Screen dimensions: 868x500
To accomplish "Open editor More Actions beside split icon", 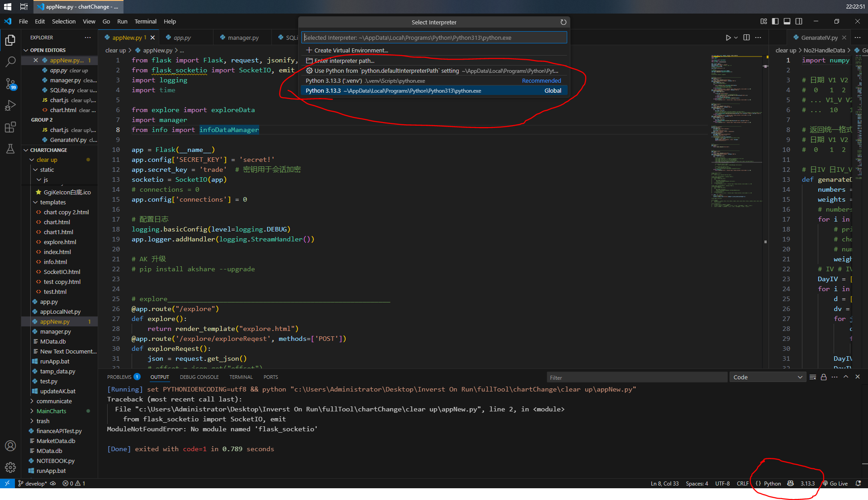I will click(x=758, y=38).
